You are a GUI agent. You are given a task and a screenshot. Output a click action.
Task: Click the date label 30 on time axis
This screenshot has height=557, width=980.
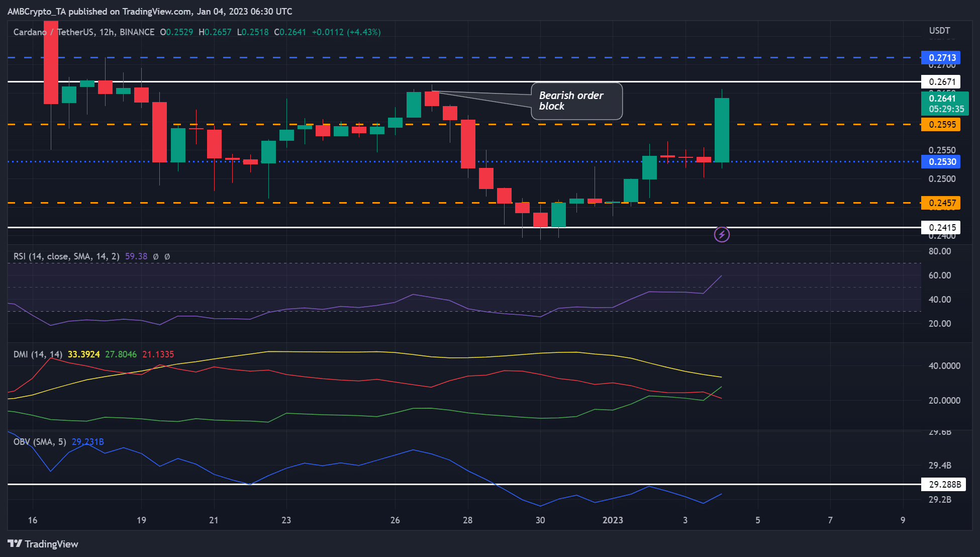pos(540,520)
